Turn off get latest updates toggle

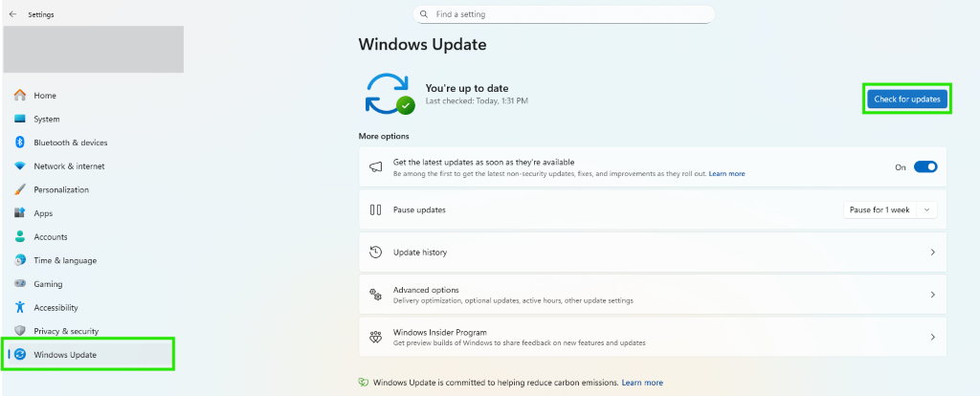click(925, 166)
